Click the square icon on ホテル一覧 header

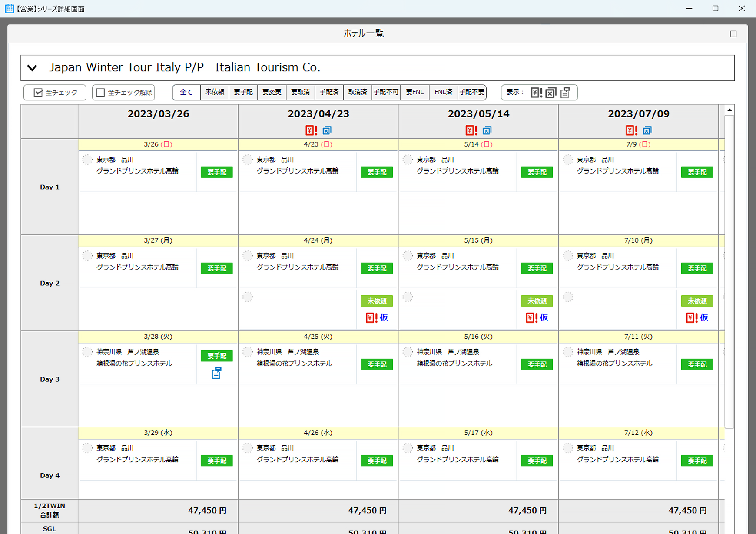point(733,34)
